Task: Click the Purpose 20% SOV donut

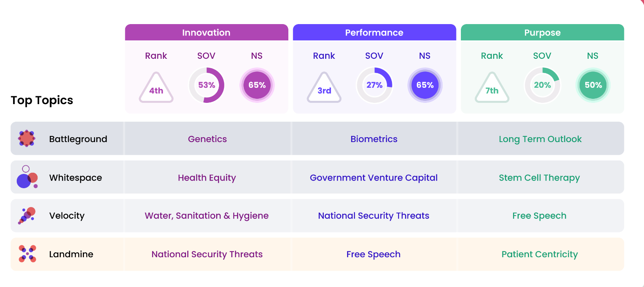Action: (x=542, y=85)
